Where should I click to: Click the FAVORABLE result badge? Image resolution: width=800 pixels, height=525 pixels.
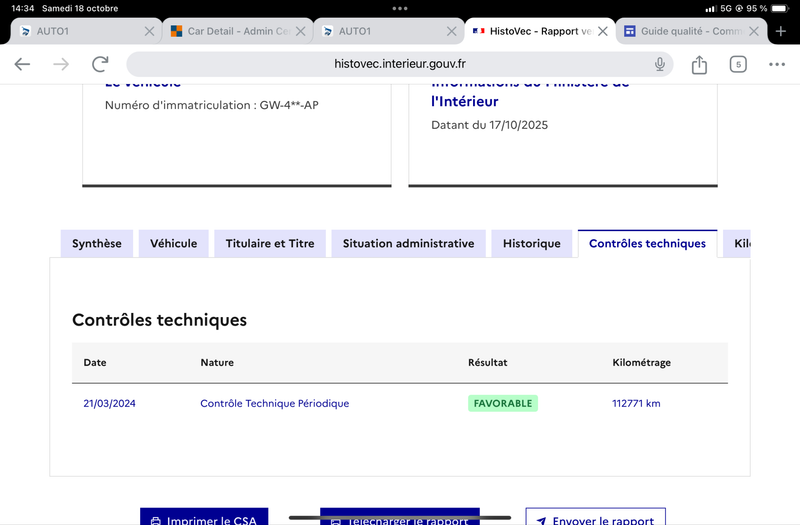[503, 404]
